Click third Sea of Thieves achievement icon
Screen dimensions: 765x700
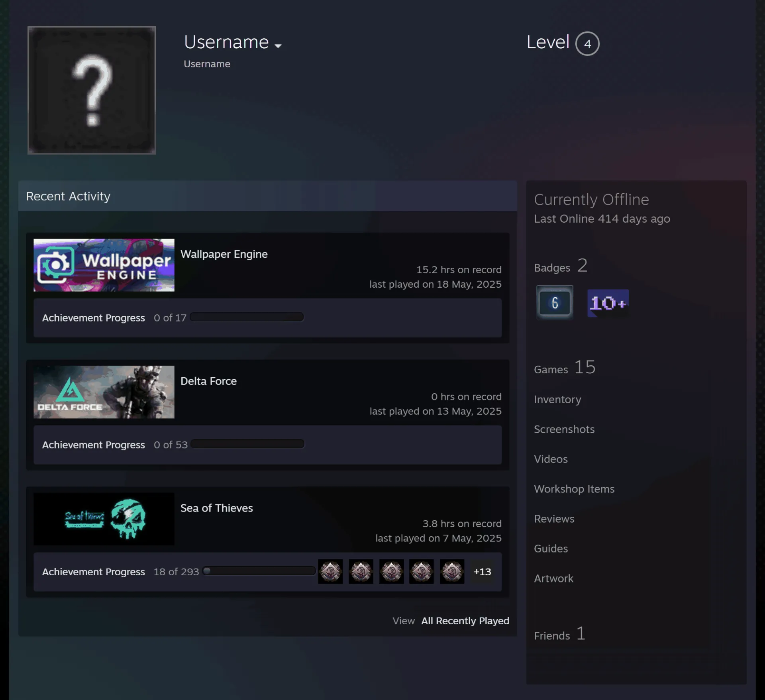coord(391,572)
